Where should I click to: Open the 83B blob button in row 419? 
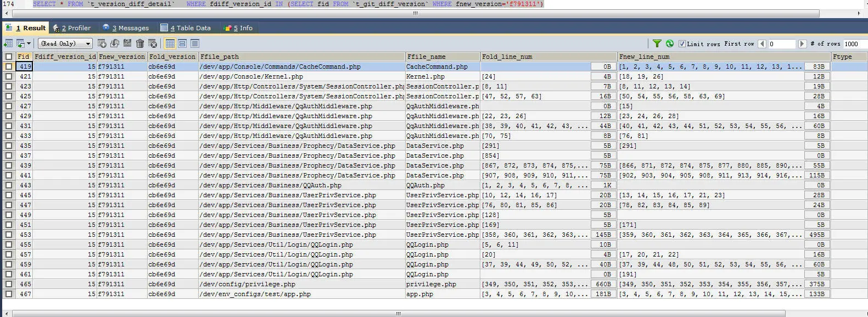pyautogui.click(x=816, y=66)
